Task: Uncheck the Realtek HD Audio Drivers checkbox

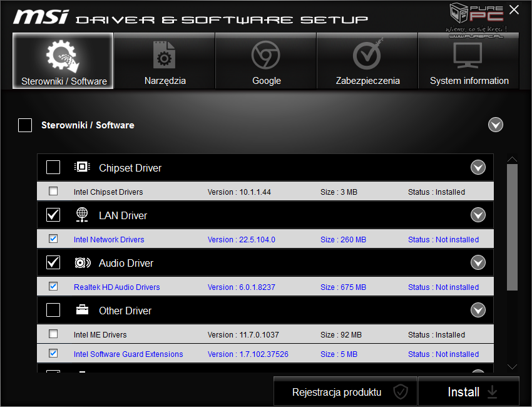Action: tap(53, 286)
